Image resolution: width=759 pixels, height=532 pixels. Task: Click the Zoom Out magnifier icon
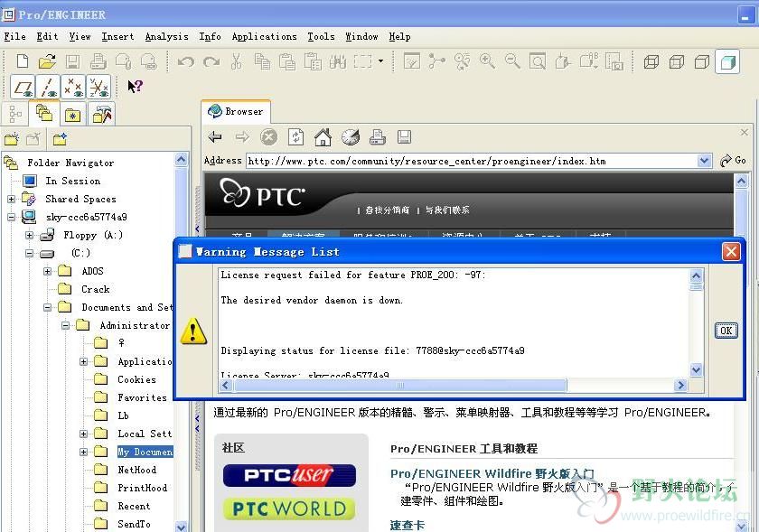tap(512, 61)
